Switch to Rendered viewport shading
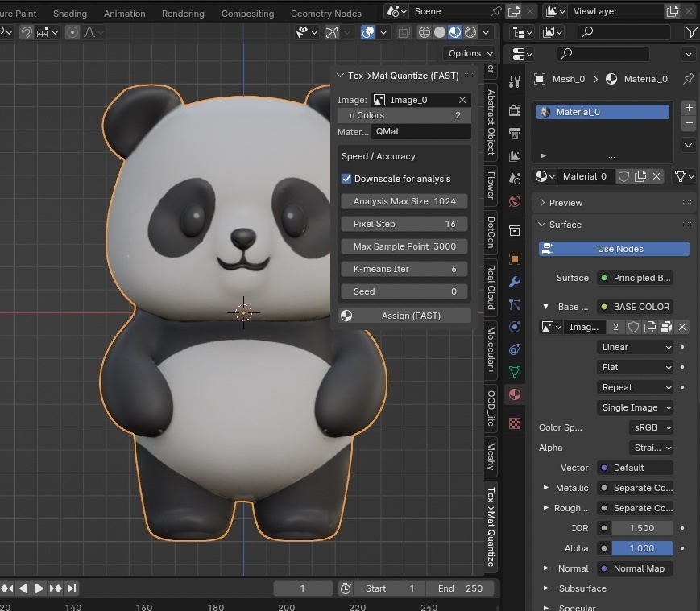The height and width of the screenshot is (611, 700). pos(470,32)
